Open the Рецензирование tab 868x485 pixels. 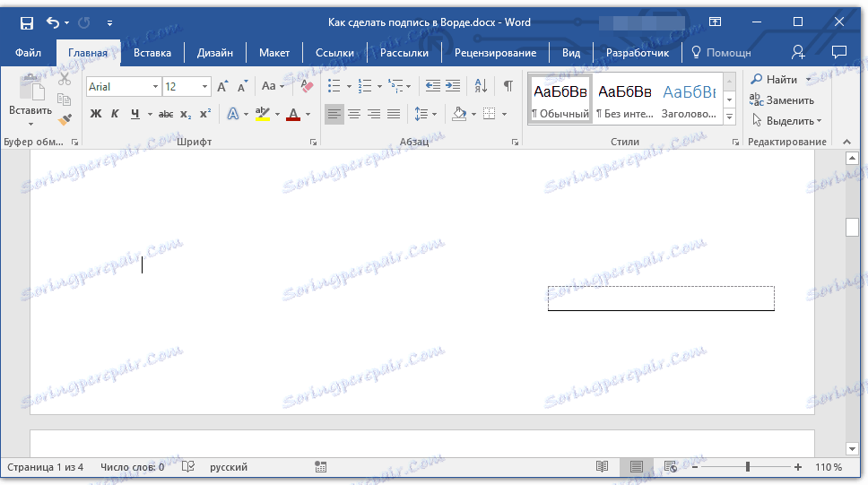[x=495, y=53]
